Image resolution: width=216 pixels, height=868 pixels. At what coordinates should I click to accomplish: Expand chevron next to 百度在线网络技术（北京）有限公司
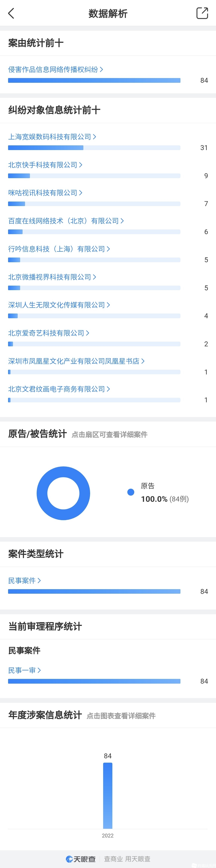tap(122, 221)
